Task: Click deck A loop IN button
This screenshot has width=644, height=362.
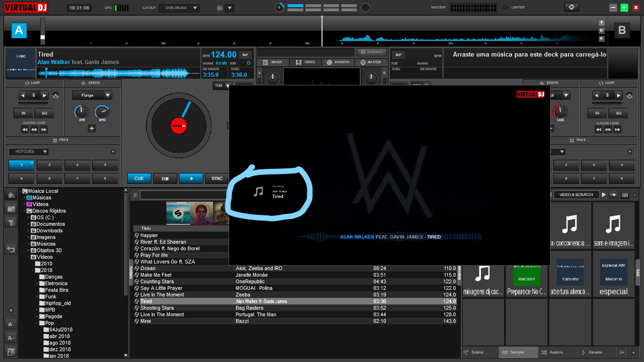Action: (23, 114)
